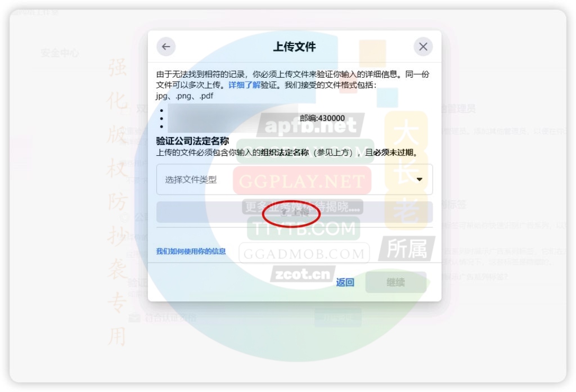Open the 详细了解 link

(x=244, y=85)
